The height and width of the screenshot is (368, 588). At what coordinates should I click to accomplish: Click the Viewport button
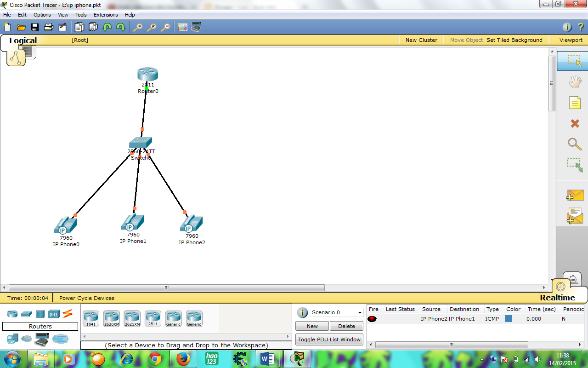[571, 40]
